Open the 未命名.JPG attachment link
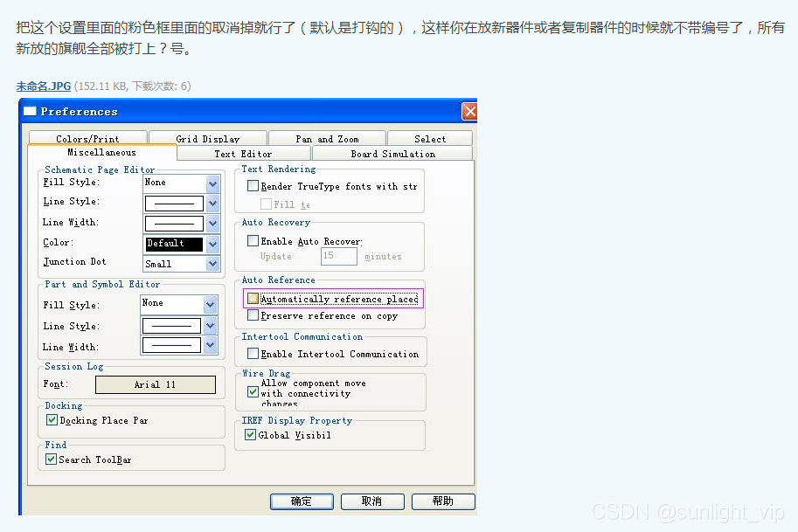 point(44,86)
